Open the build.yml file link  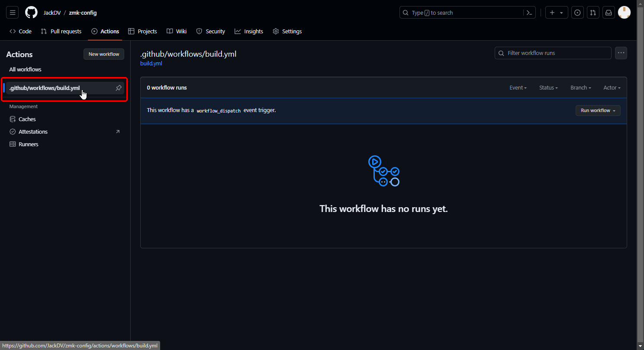point(151,63)
